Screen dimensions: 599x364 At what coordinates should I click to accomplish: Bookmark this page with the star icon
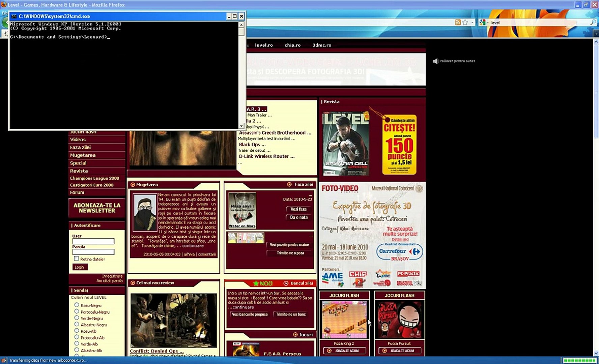[465, 23]
